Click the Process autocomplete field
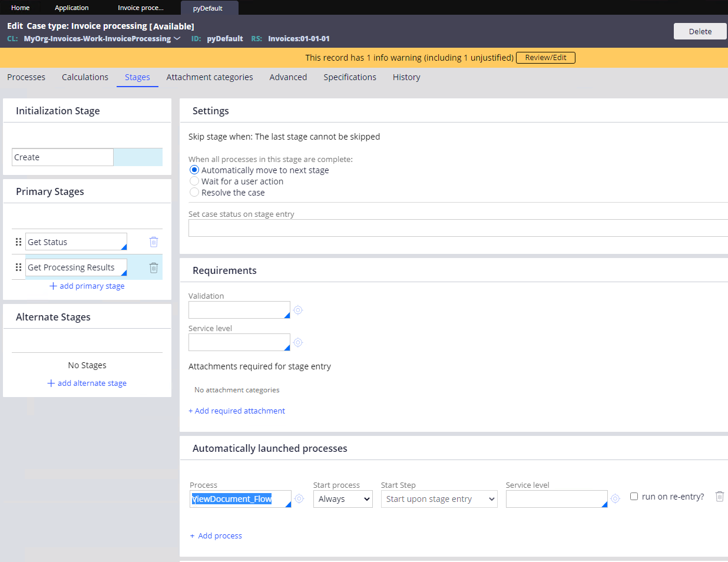 (240, 499)
